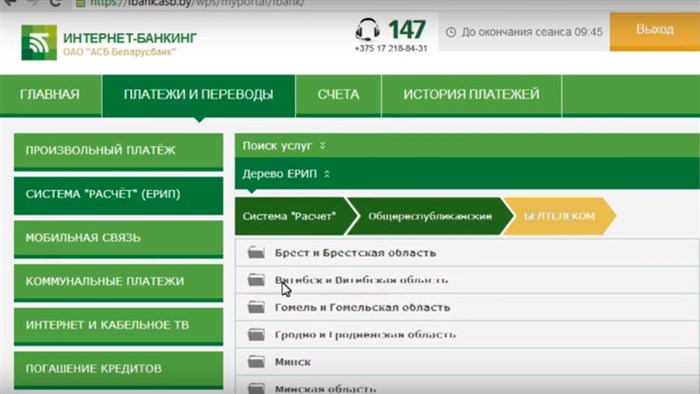The width and height of the screenshot is (700, 394).
Task: Go to Система "Расчет" breadcrumb
Action: pos(296,216)
